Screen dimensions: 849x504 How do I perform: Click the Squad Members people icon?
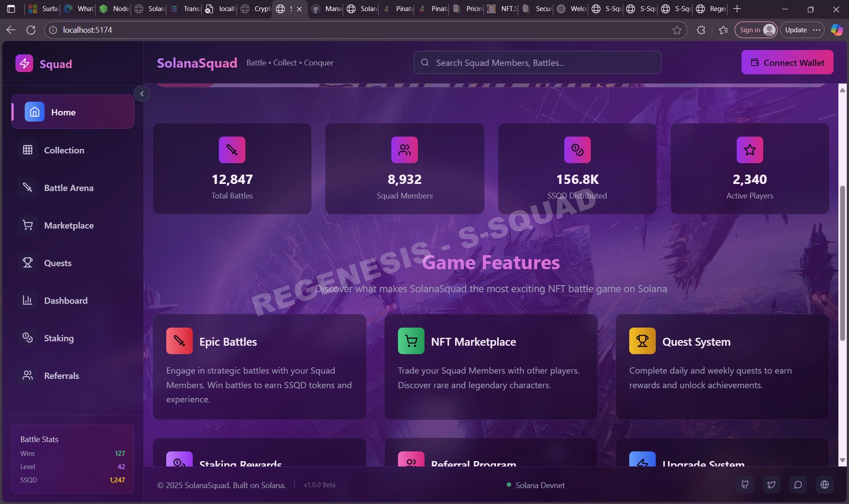(x=405, y=149)
